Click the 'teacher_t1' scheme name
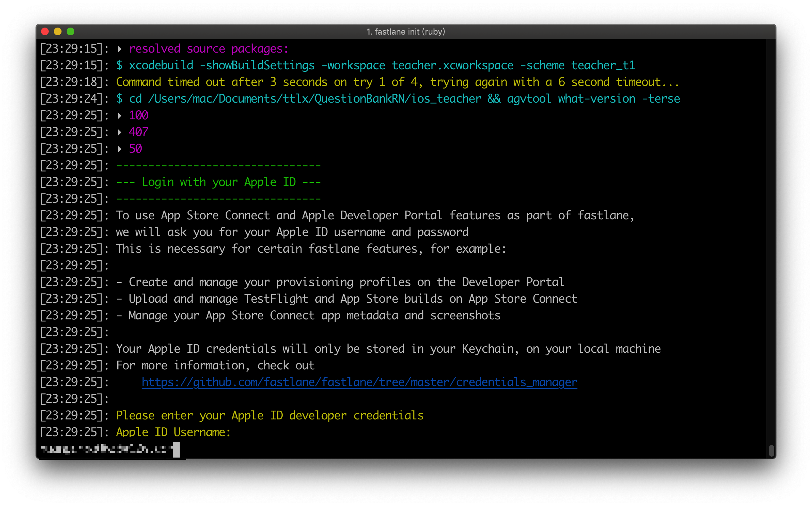The height and width of the screenshot is (506, 812). tap(603, 65)
